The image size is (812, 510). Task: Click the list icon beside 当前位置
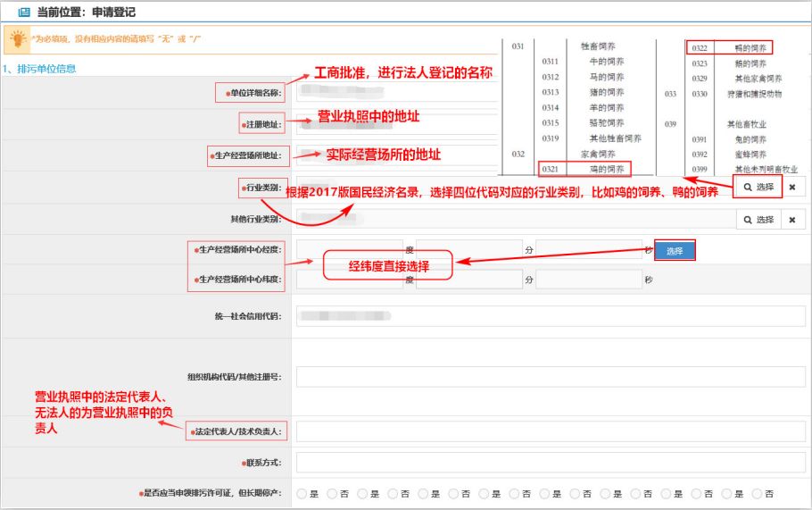[24, 13]
